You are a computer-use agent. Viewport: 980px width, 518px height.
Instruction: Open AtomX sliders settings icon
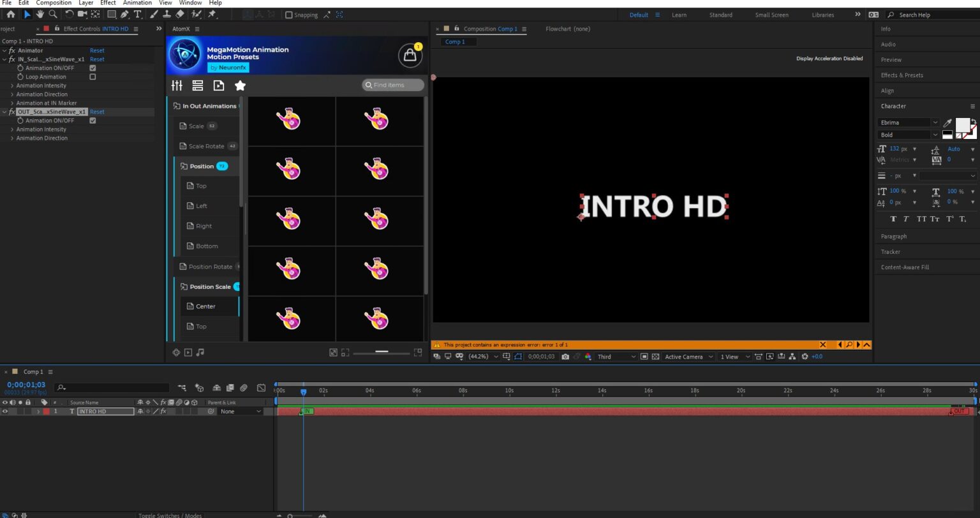[x=177, y=85]
